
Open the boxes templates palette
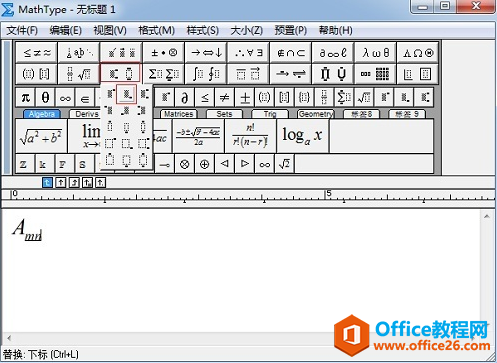click(x=418, y=74)
